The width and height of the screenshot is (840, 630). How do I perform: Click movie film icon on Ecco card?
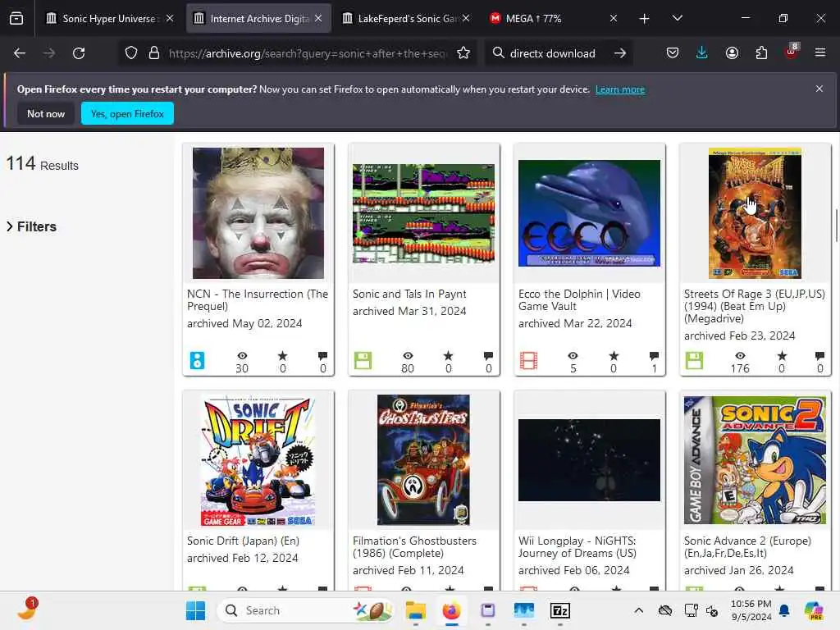tap(528, 361)
